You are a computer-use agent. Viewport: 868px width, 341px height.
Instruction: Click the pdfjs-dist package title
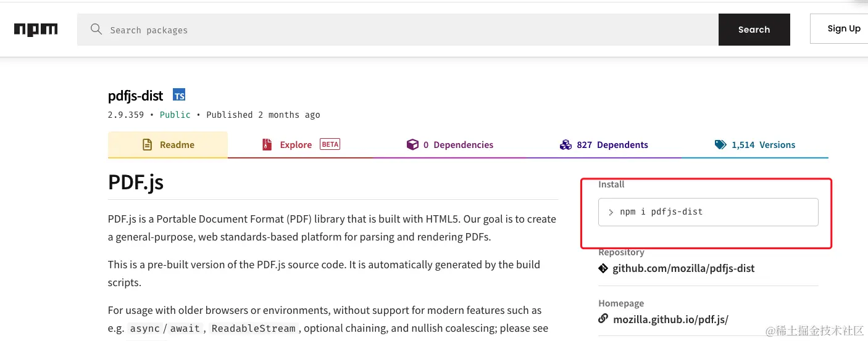tap(135, 96)
